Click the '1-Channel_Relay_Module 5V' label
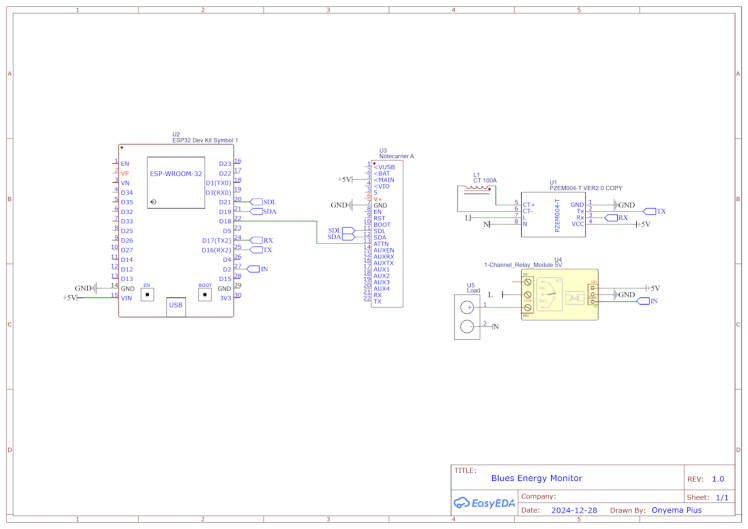 [523, 265]
